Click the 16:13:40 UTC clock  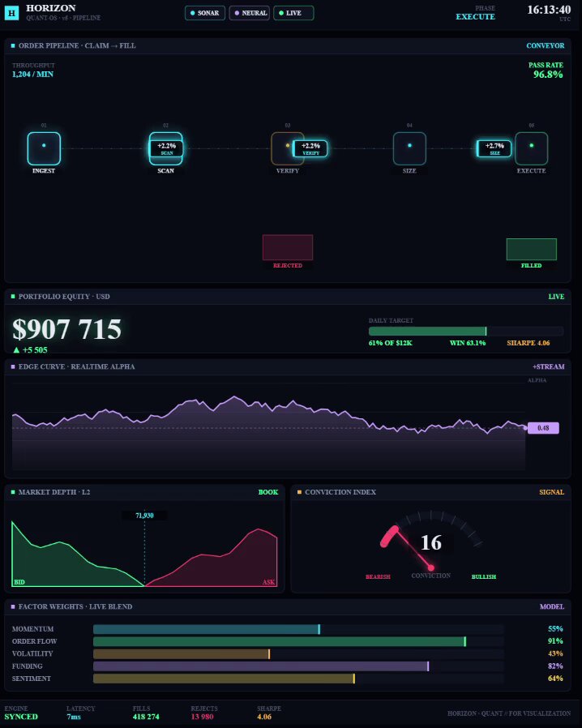click(x=549, y=11)
